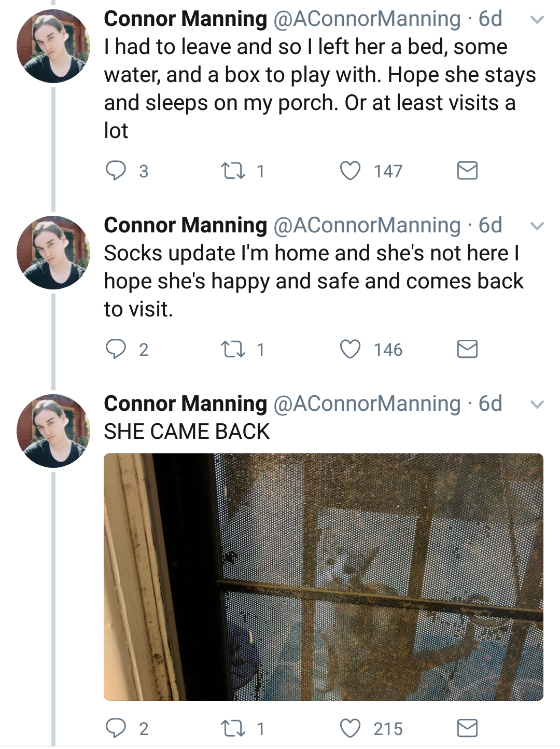The height and width of the screenshot is (749, 560).
Task: Share the porch tweet via direct message
Action: coord(467,171)
